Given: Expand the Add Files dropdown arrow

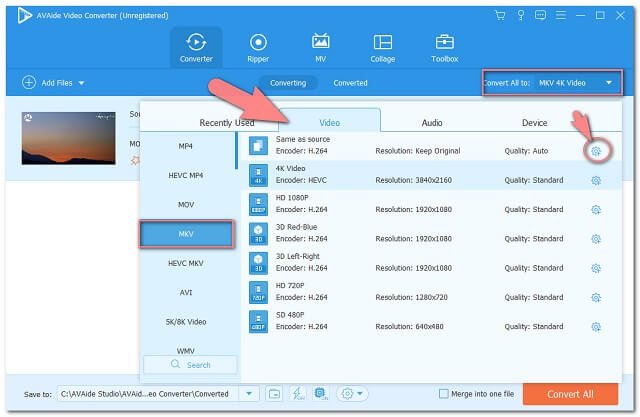Looking at the screenshot, I should tap(81, 83).
